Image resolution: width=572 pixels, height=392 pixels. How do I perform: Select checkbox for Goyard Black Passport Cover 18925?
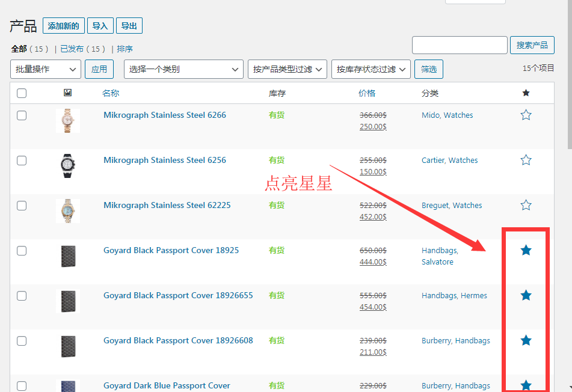tap(22, 251)
